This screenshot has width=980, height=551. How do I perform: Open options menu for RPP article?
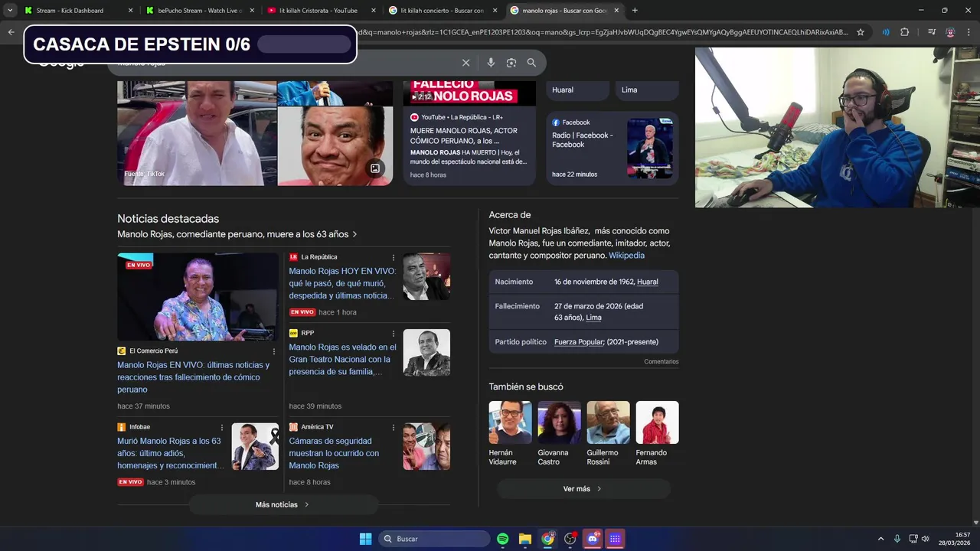(x=394, y=334)
